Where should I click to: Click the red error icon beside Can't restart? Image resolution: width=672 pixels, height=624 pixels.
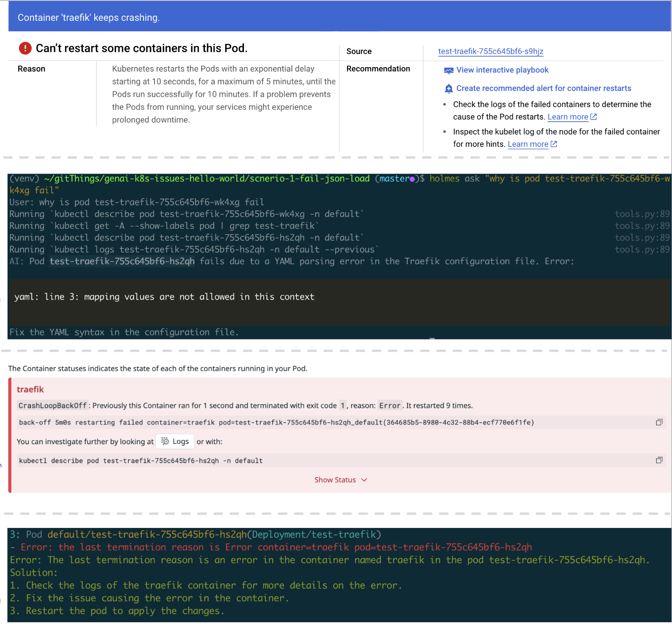pos(25,48)
